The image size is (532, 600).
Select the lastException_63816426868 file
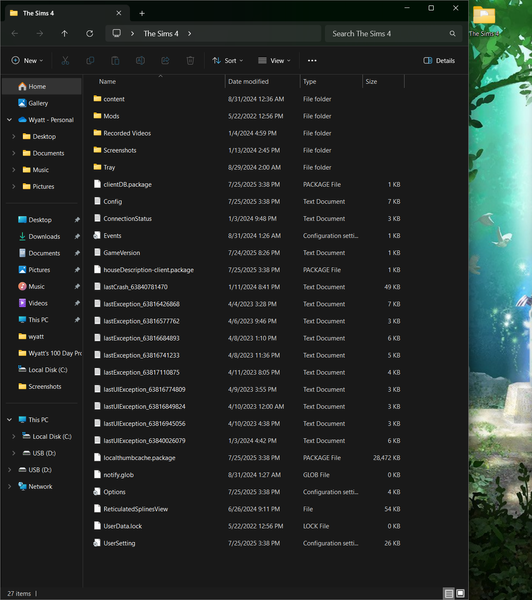point(141,304)
